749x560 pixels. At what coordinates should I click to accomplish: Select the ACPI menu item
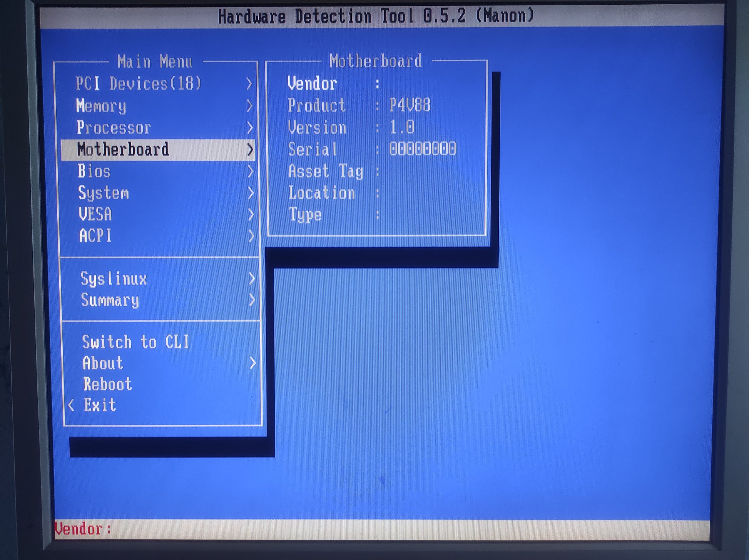pyautogui.click(x=95, y=236)
